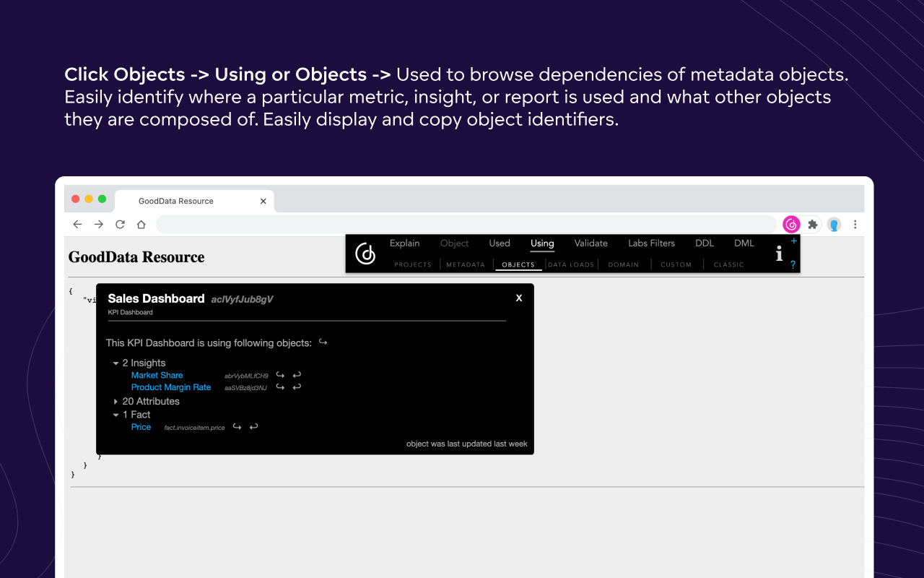
Task: Click the return arrow icon next to Product Margin Rate
Action: point(297,387)
